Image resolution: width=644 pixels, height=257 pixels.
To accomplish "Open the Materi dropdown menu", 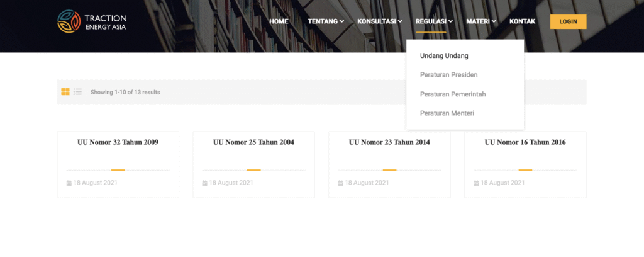I will click(x=481, y=21).
